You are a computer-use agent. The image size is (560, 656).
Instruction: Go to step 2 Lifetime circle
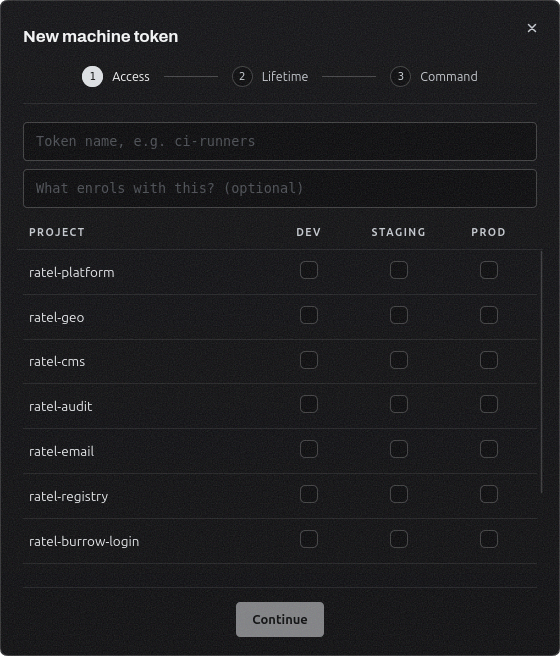242,77
